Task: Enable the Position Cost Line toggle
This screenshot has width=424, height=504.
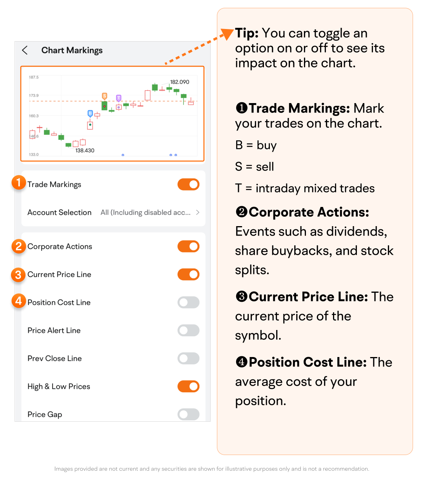Action: pos(188,303)
